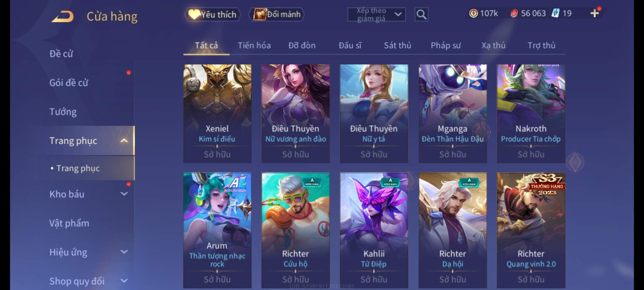
Task: Open Yêu thích heart favorites
Action: click(x=213, y=14)
